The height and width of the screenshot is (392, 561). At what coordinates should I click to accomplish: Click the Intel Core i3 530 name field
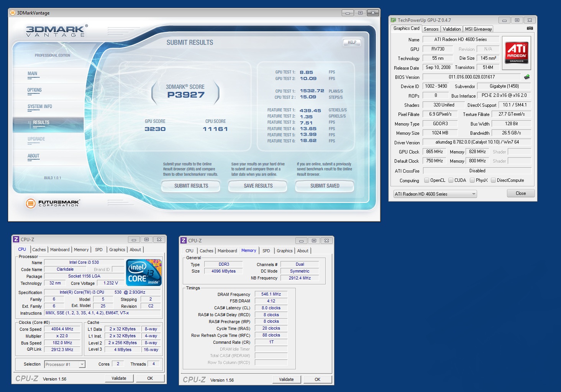coord(84,262)
